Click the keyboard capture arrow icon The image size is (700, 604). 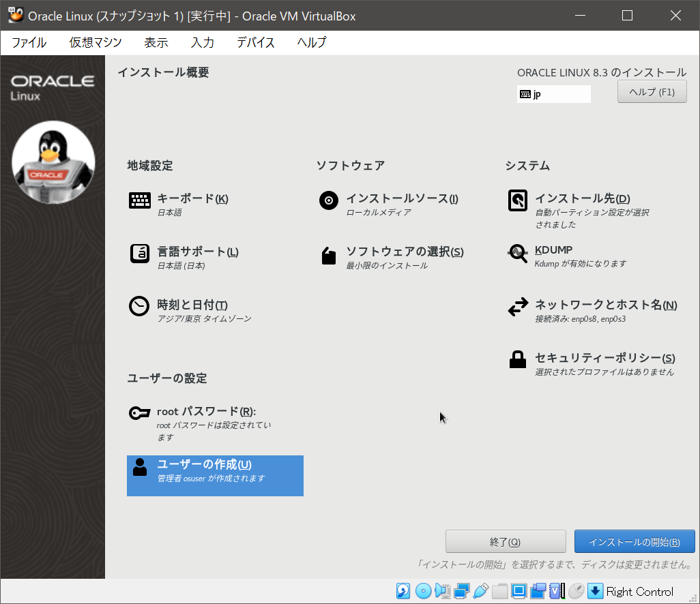(x=595, y=591)
